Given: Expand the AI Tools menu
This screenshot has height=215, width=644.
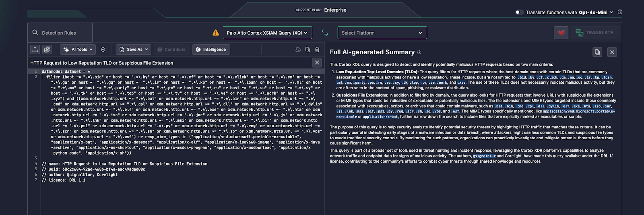Looking at the screenshot, I should click(x=78, y=50).
